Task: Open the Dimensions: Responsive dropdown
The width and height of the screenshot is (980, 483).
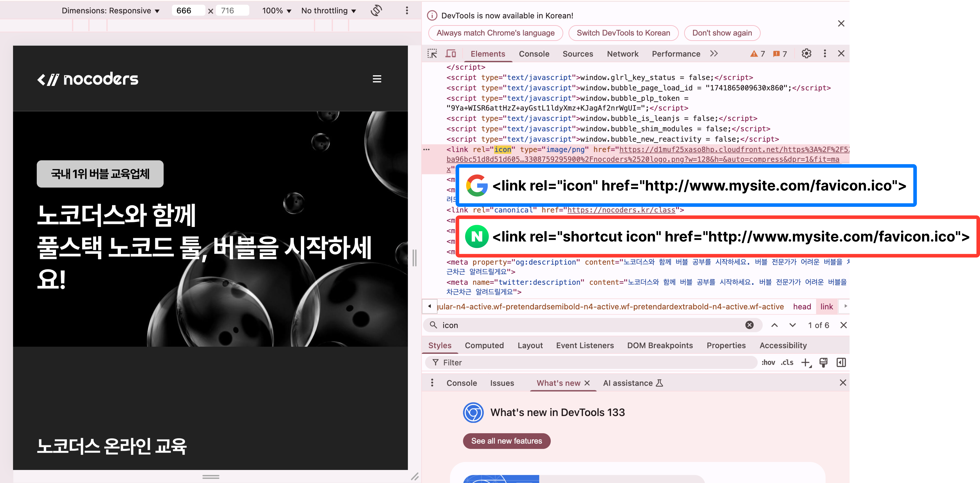Action: pos(110,11)
